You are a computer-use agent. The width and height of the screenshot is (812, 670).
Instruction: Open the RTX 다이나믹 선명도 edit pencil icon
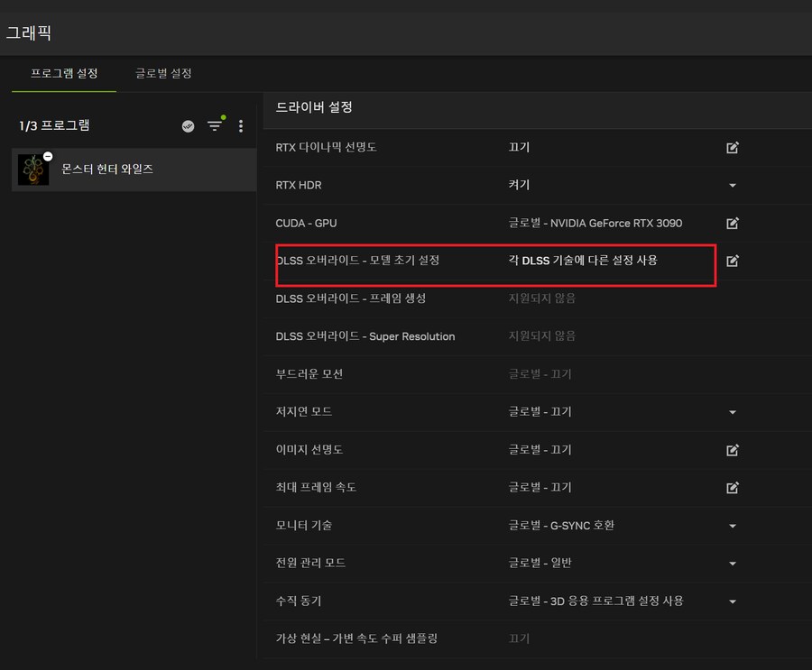pyautogui.click(x=732, y=148)
